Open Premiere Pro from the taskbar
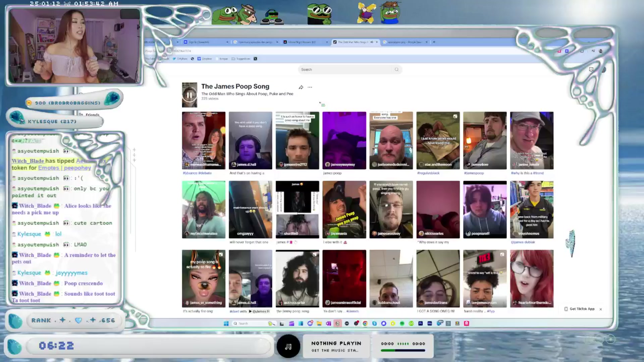Screen dimensions: 644x362 pos(420,323)
